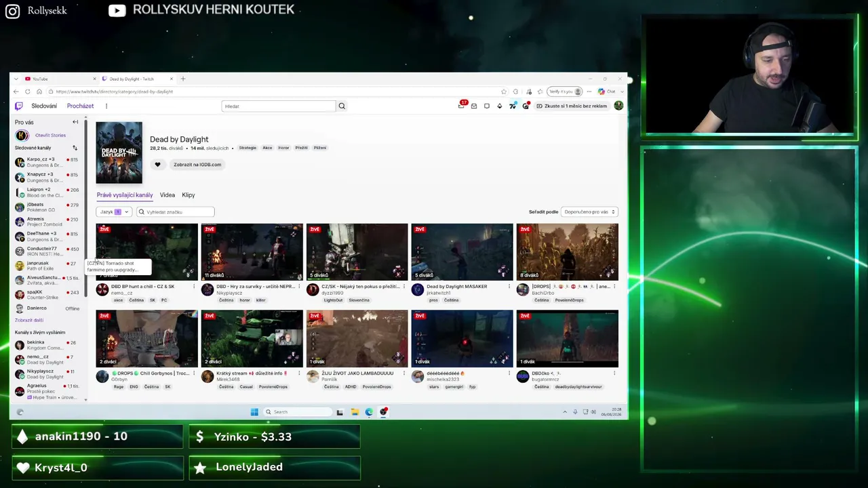Expand followed channels with Zobrazit další
This screenshot has width=868, height=488.
tap(29, 320)
